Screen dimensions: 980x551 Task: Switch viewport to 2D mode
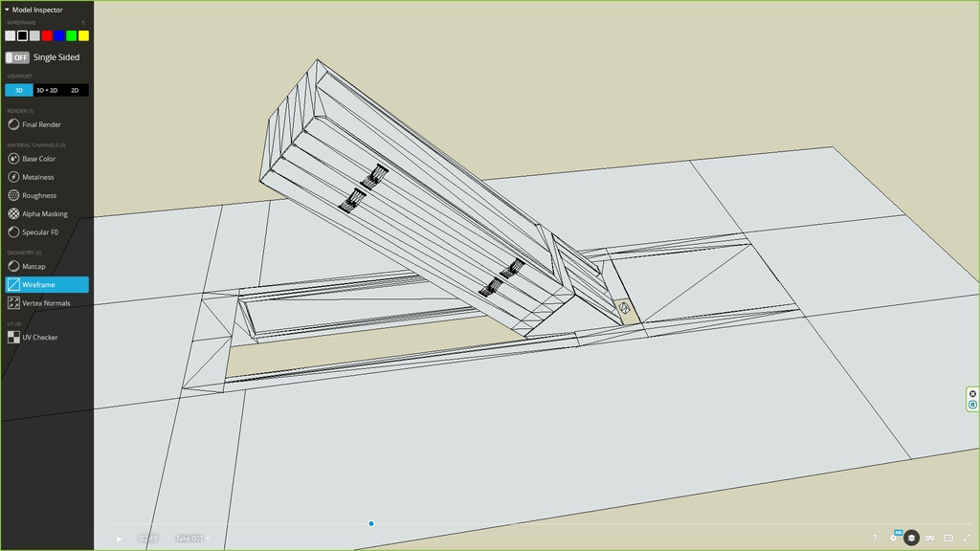[75, 90]
